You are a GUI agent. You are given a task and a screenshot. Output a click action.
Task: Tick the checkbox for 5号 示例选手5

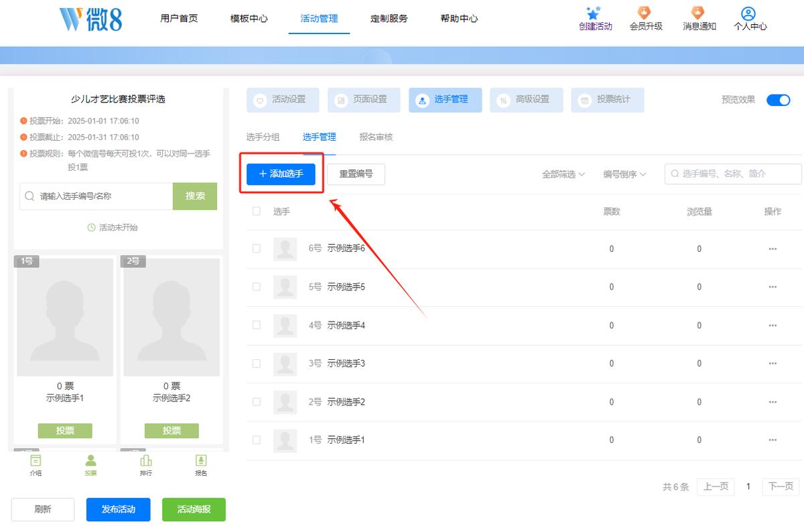click(x=257, y=287)
